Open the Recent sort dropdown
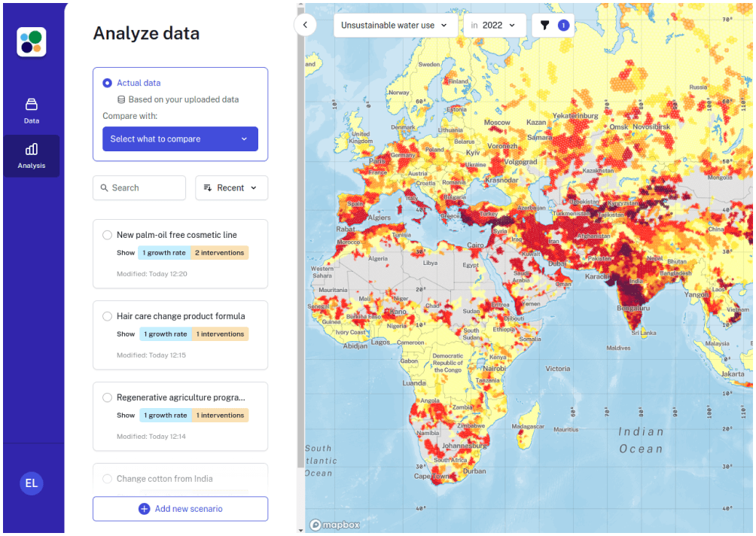The width and height of the screenshot is (756, 536). tap(231, 187)
